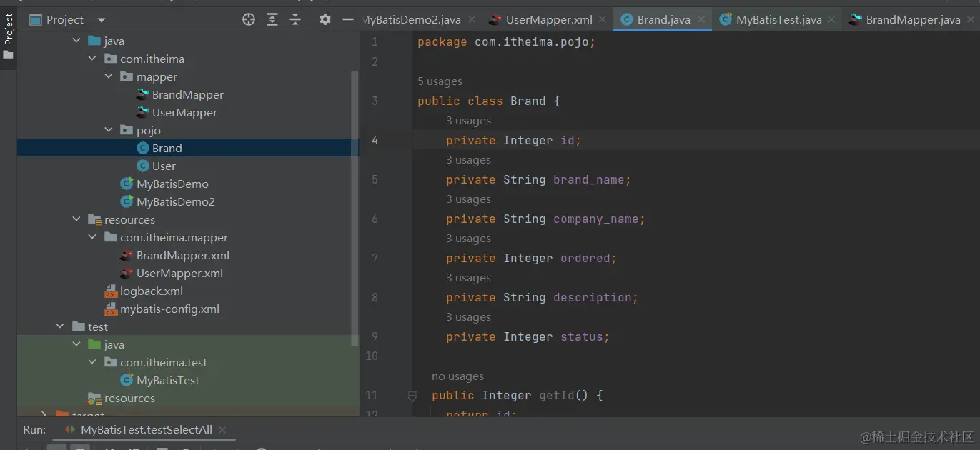Collapse the pojo package node
The width and height of the screenshot is (980, 450).
pos(109,131)
